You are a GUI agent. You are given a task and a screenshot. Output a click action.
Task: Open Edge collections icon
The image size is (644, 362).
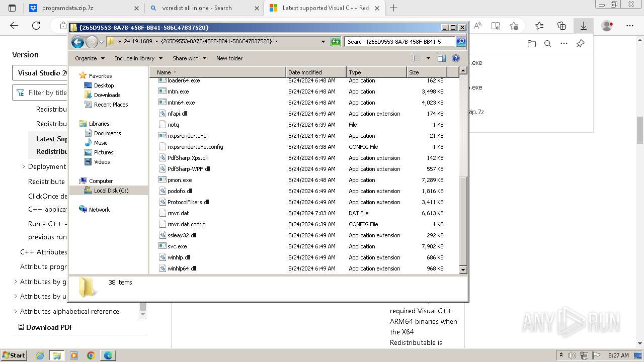(561, 26)
